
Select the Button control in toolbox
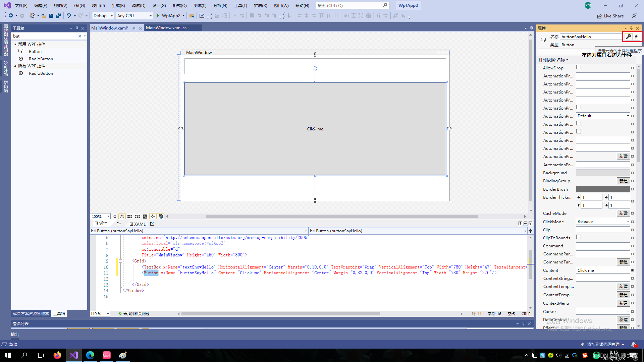click(35, 51)
